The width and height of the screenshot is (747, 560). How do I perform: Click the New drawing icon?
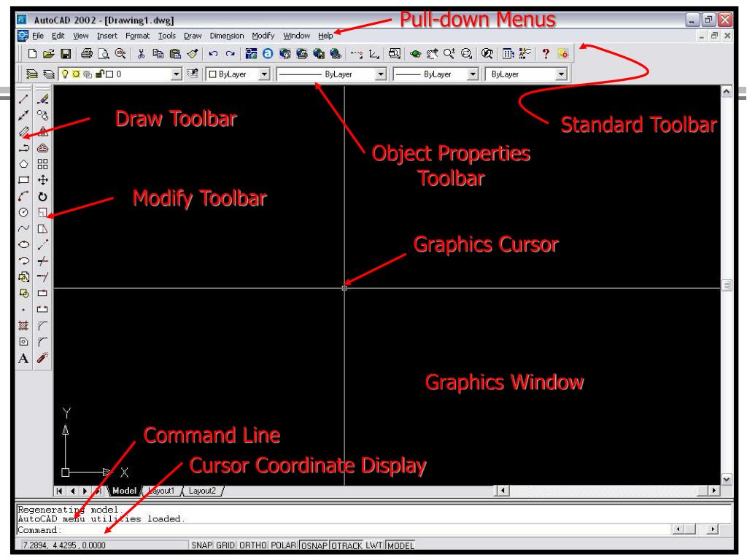[x=32, y=54]
